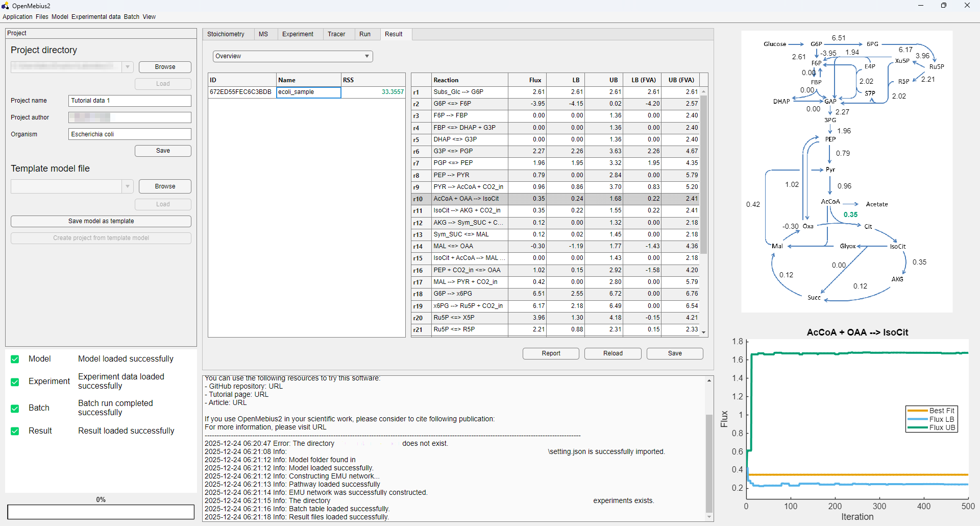Viewport: 980px width, 526px height.
Task: Open the Files menu
Action: pyautogui.click(x=41, y=16)
